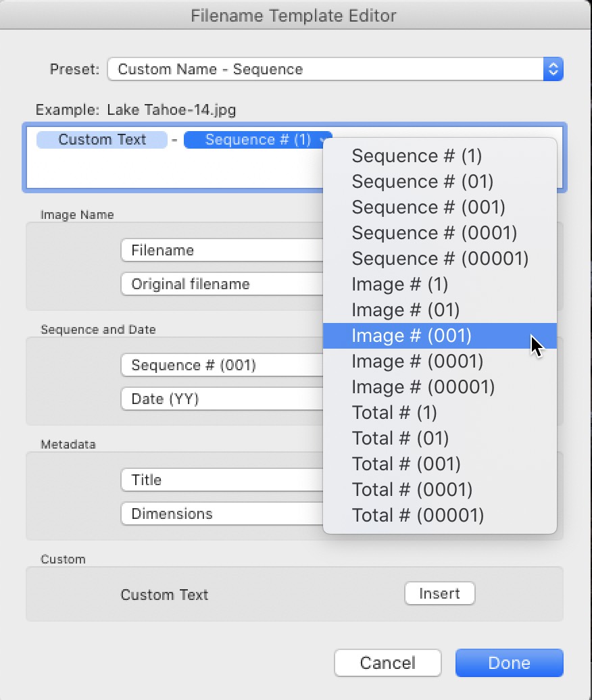Select the Custom Text token pill
592x700 pixels.
pyautogui.click(x=101, y=140)
